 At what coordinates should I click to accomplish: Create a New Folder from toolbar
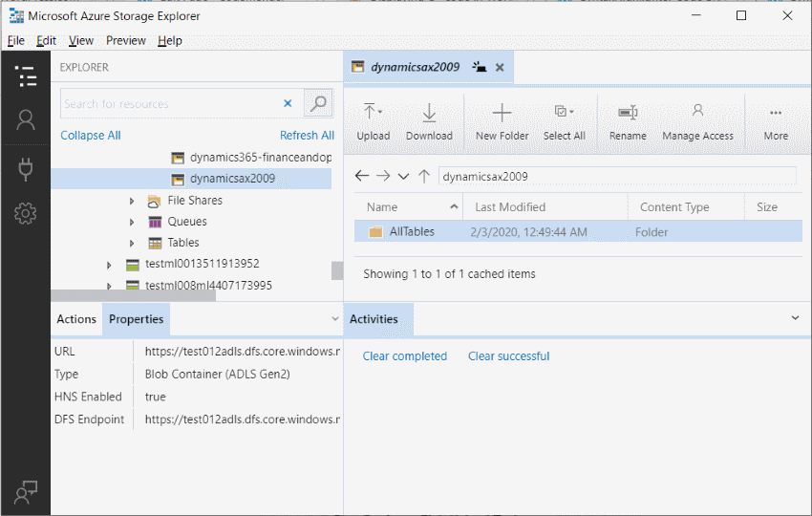tap(502, 121)
